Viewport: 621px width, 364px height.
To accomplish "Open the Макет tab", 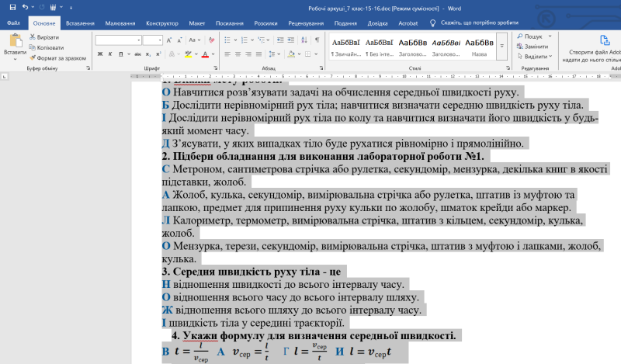I will [197, 23].
